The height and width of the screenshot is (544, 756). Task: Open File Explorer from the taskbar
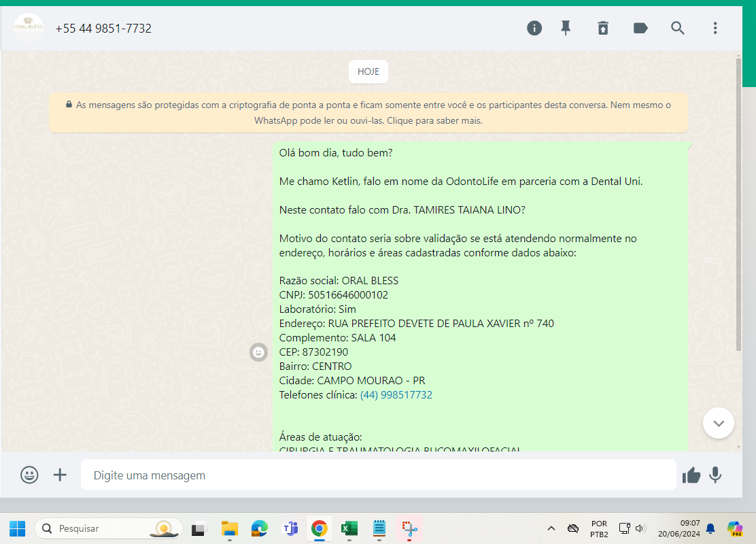pos(230,528)
